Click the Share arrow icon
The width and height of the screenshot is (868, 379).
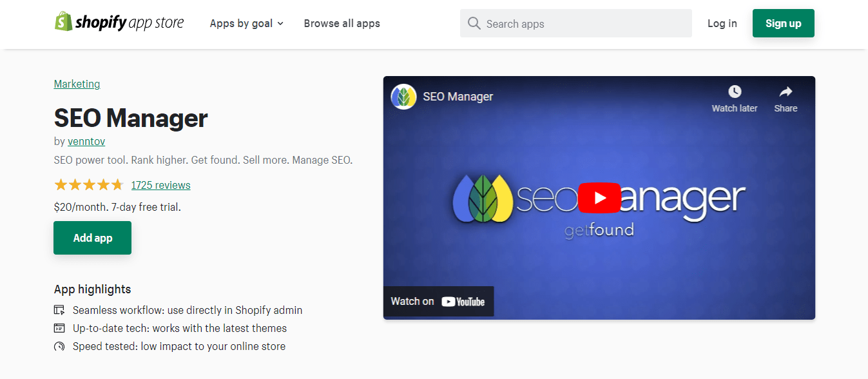point(786,92)
